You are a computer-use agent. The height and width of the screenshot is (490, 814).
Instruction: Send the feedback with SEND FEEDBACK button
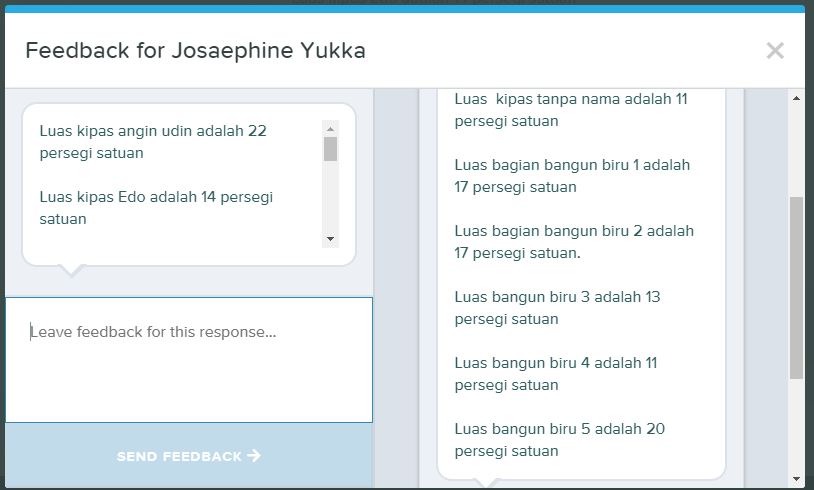[189, 456]
